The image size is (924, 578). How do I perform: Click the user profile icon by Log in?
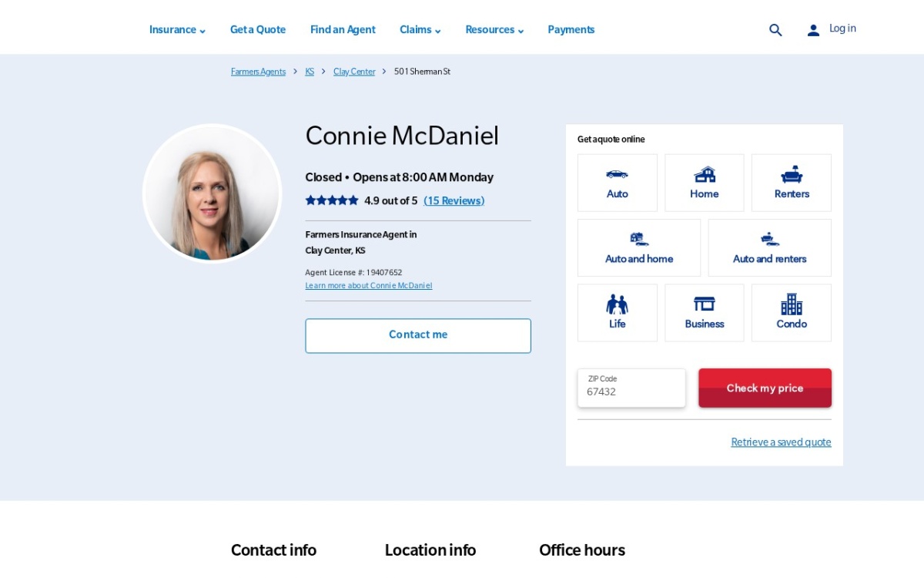pyautogui.click(x=813, y=30)
